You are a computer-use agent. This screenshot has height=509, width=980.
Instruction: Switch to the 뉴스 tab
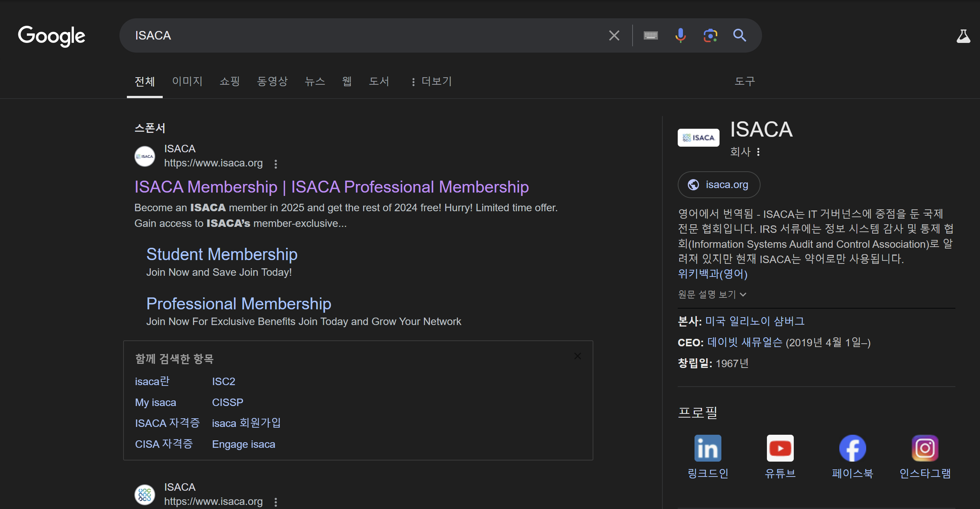point(315,81)
